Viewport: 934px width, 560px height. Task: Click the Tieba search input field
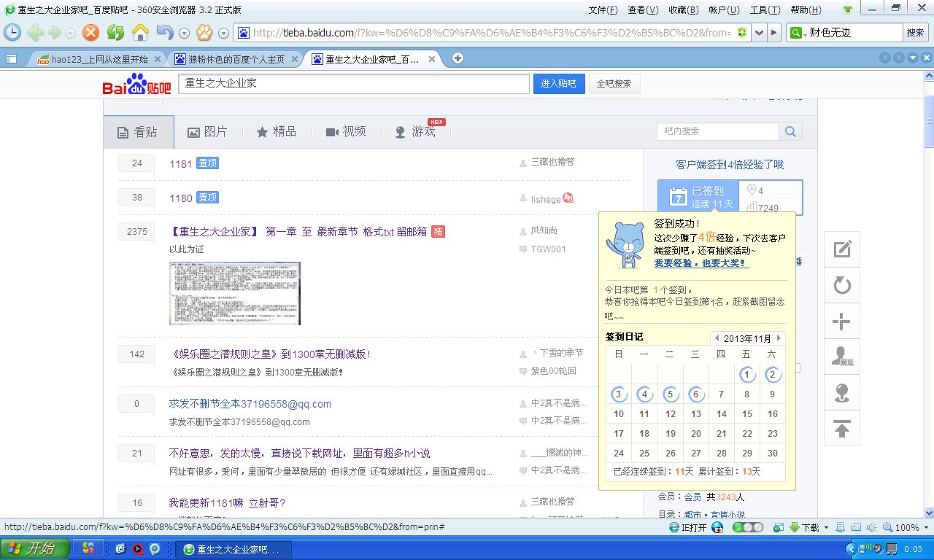[x=354, y=84]
